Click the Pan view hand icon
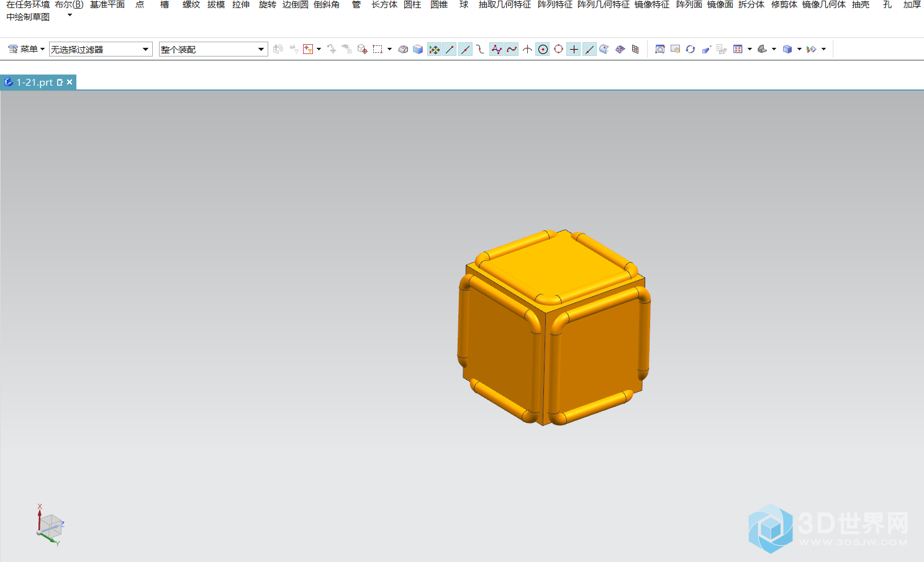Viewport: 924px width, 562px height. point(676,49)
